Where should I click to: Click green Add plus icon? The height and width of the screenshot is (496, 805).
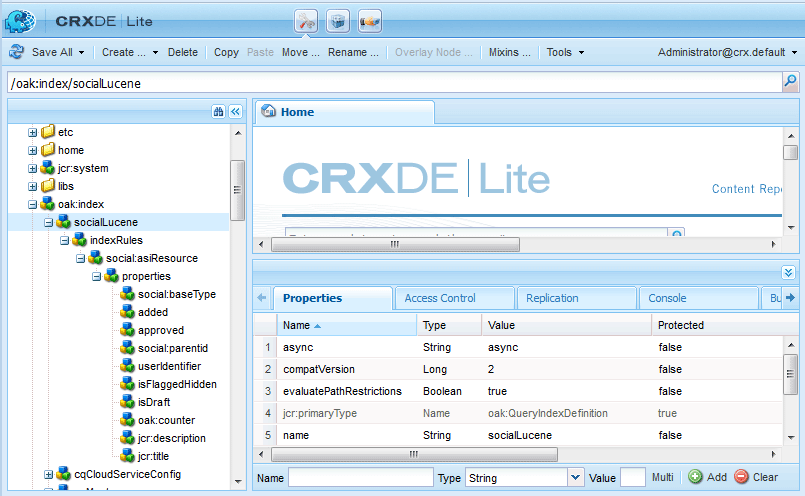[x=695, y=477]
